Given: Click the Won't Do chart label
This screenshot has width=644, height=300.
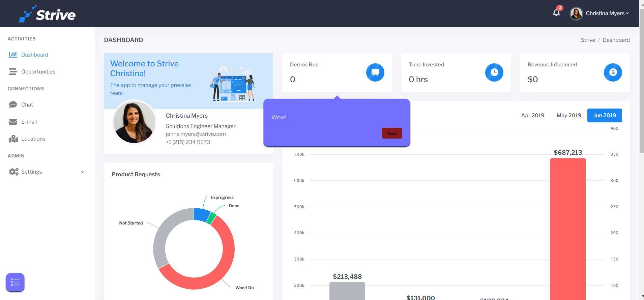Looking at the screenshot, I should 244,288.
